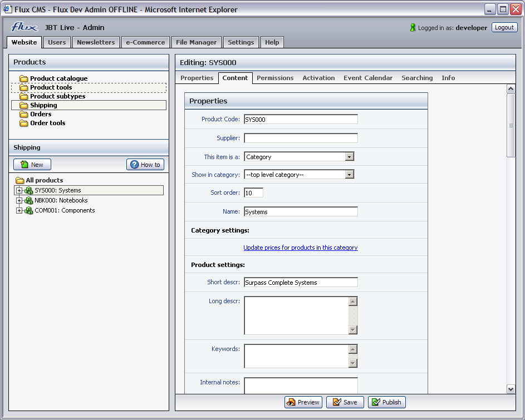Follow 'Update prices for products in this category' link

(300, 248)
